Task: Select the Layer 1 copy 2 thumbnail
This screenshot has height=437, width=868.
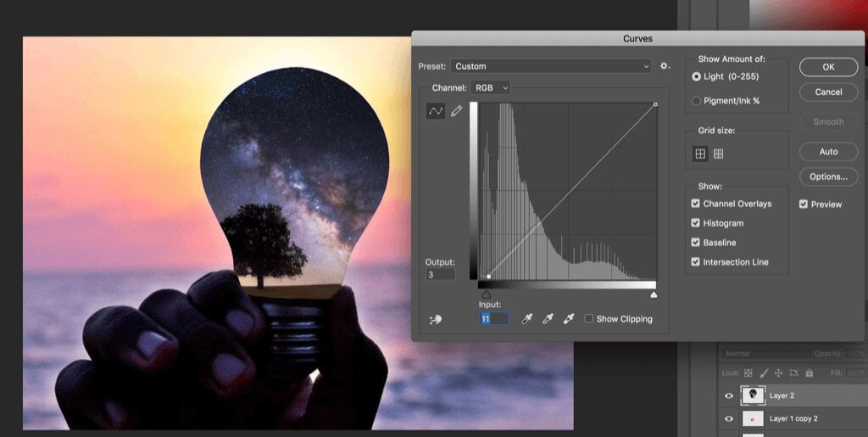Action: (753, 418)
